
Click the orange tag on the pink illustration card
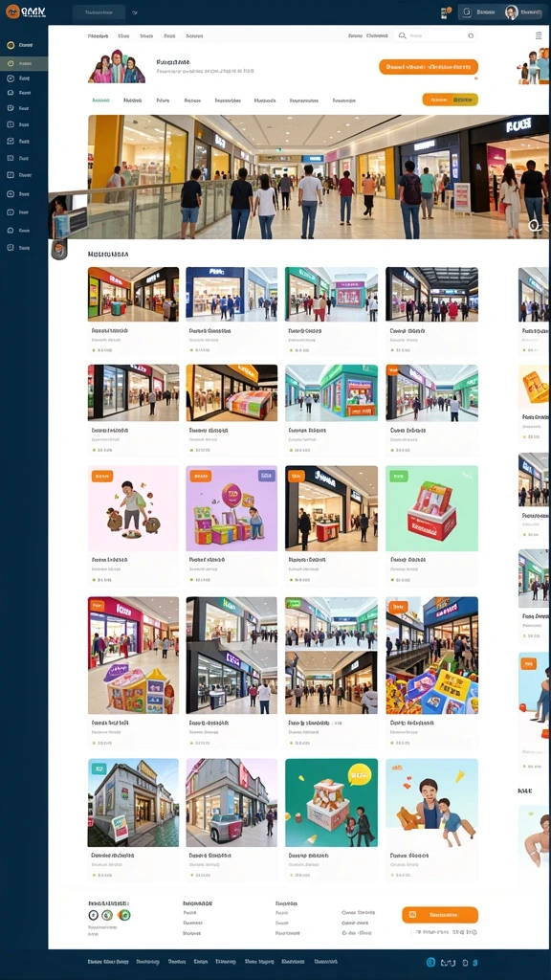tap(101, 477)
